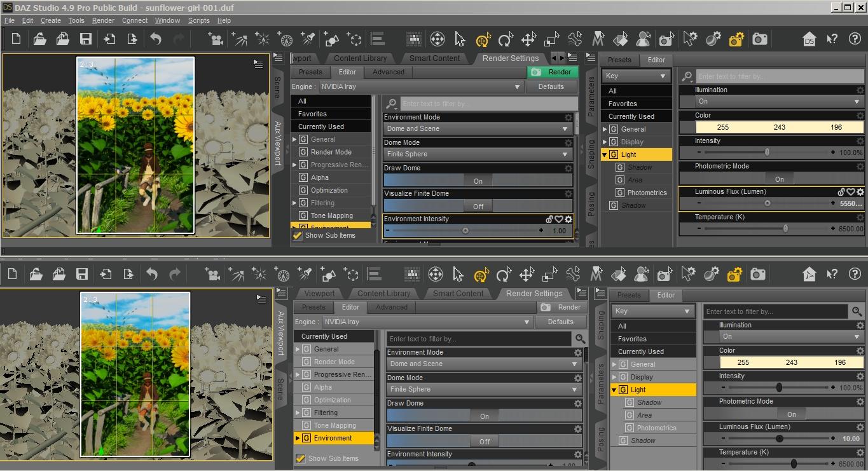Screen dimensions: 868x471
Task: Click Save icon in the upper toolbar
Action: (x=86, y=39)
